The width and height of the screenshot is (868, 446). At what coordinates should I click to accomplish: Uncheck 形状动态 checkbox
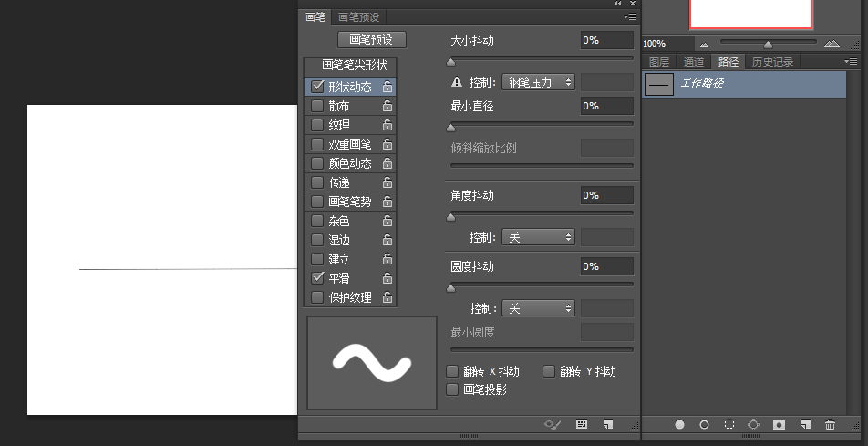click(317, 87)
